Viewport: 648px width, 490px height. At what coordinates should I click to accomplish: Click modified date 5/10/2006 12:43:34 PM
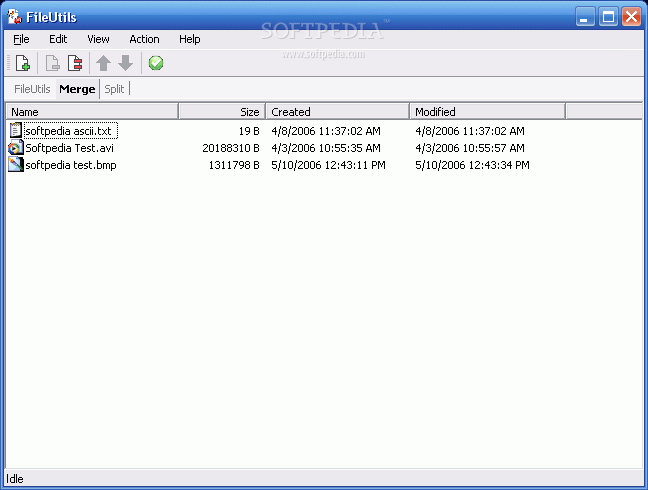tap(472, 165)
